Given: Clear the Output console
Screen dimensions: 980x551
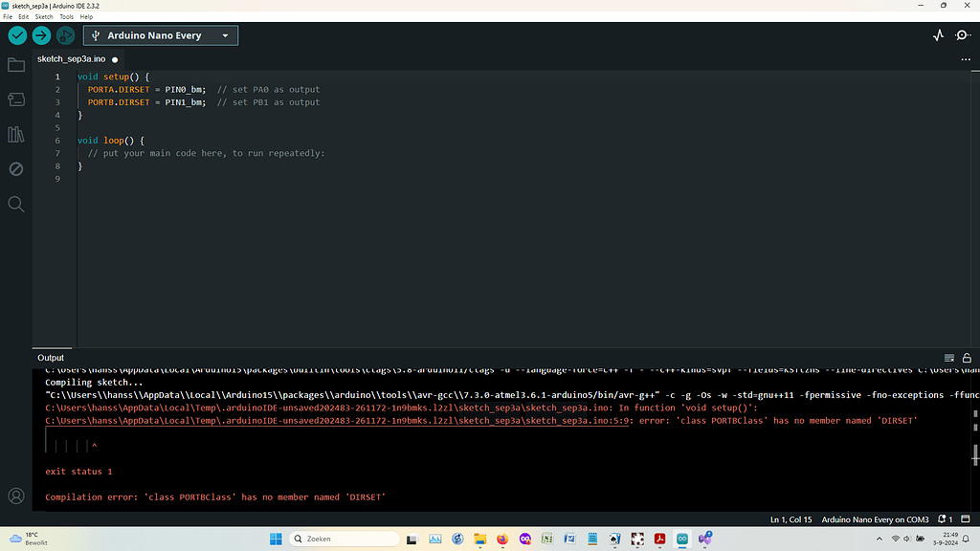Looking at the screenshot, I should (950, 357).
